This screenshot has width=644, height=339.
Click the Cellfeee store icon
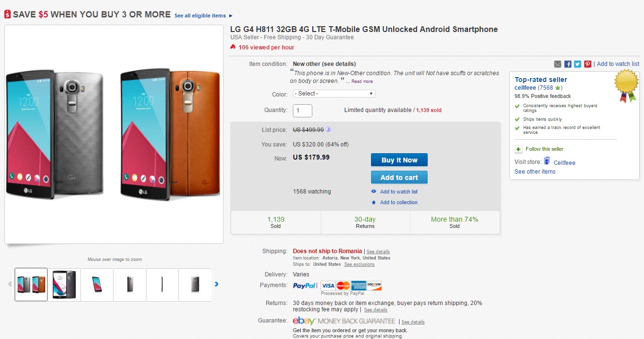pyautogui.click(x=547, y=161)
